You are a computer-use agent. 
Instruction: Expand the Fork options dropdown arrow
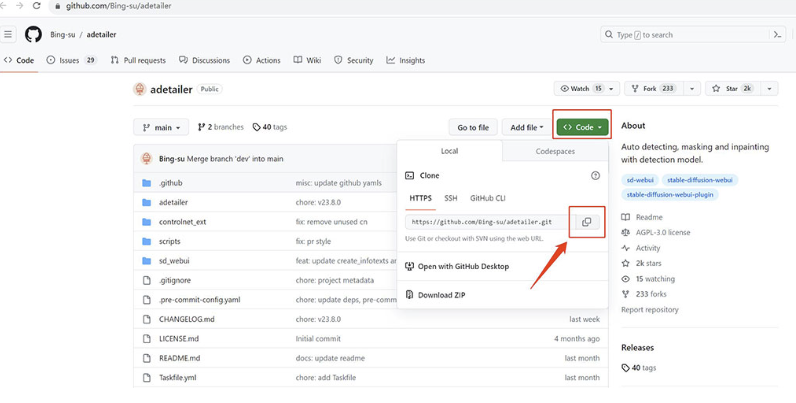(692, 88)
